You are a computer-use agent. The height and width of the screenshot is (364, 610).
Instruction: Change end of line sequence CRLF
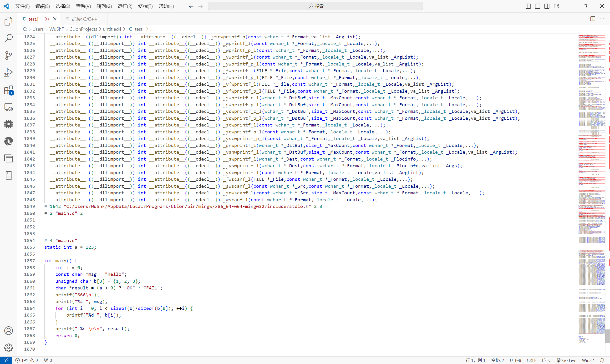point(531,360)
